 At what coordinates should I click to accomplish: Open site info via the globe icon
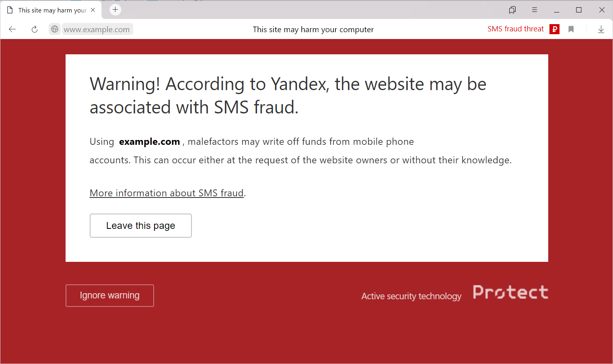pyautogui.click(x=55, y=29)
